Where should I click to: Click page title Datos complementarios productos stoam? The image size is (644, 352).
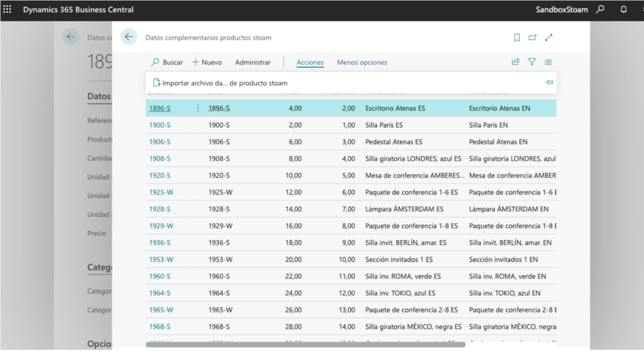point(208,37)
